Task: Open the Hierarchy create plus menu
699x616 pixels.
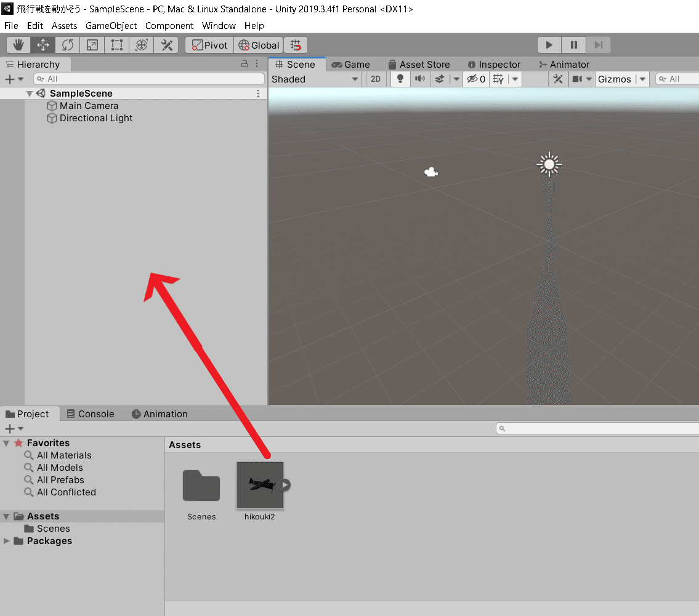Action: pos(14,79)
